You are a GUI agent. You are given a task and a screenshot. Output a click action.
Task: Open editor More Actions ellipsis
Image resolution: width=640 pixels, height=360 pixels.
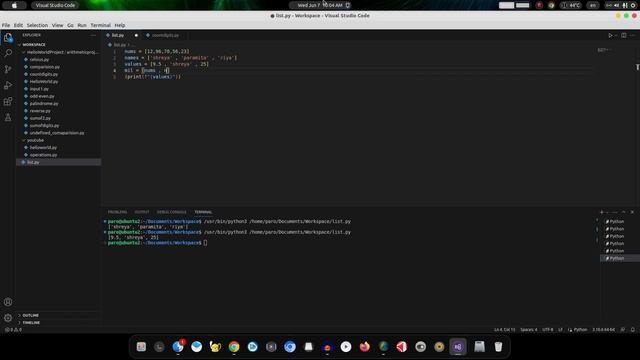[x=632, y=36]
